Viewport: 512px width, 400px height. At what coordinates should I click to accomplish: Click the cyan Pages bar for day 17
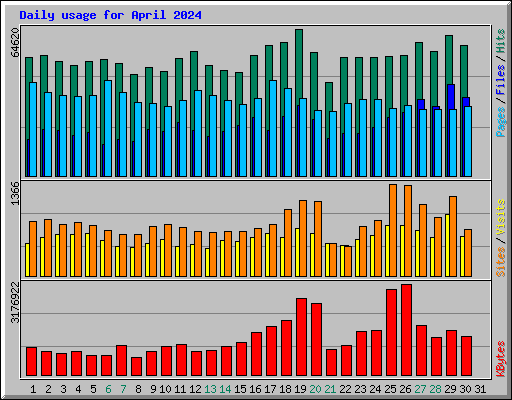273,128
